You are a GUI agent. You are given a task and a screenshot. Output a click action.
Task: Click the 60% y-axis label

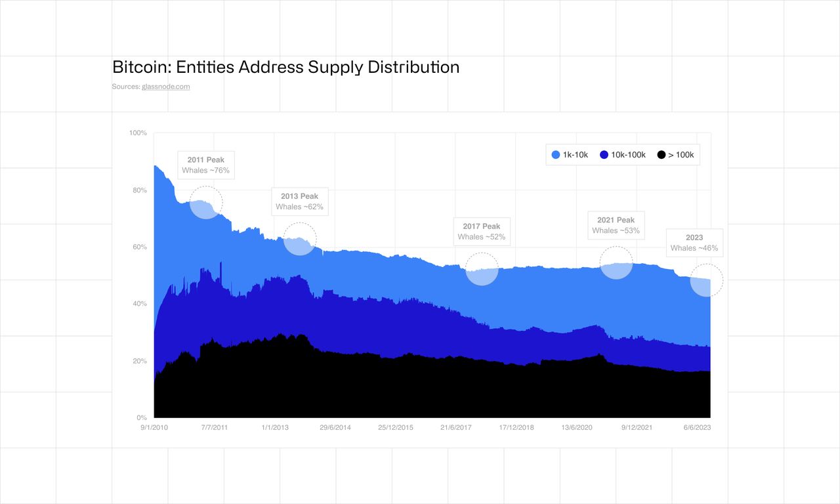140,247
